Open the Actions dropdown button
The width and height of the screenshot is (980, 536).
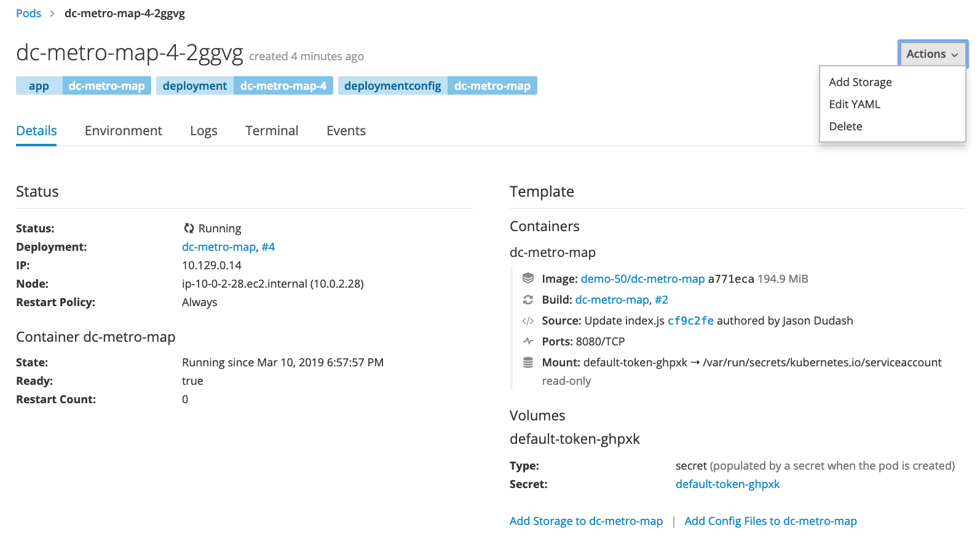click(x=932, y=54)
